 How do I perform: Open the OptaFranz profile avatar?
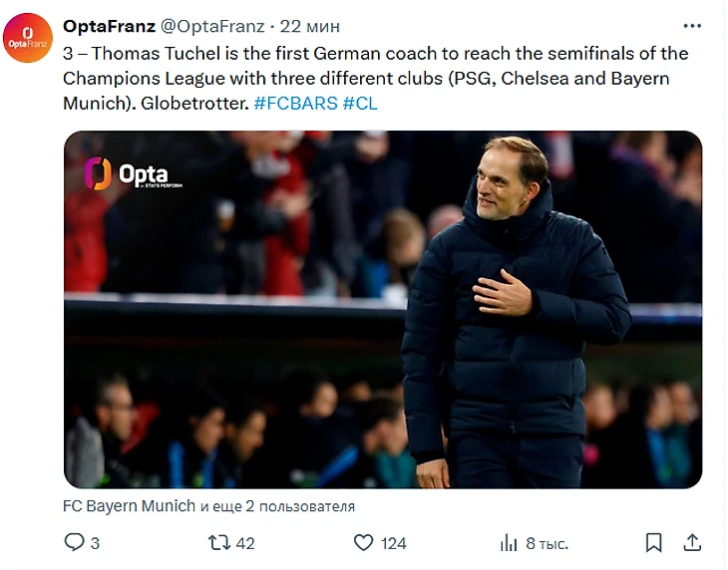pyautogui.click(x=29, y=38)
